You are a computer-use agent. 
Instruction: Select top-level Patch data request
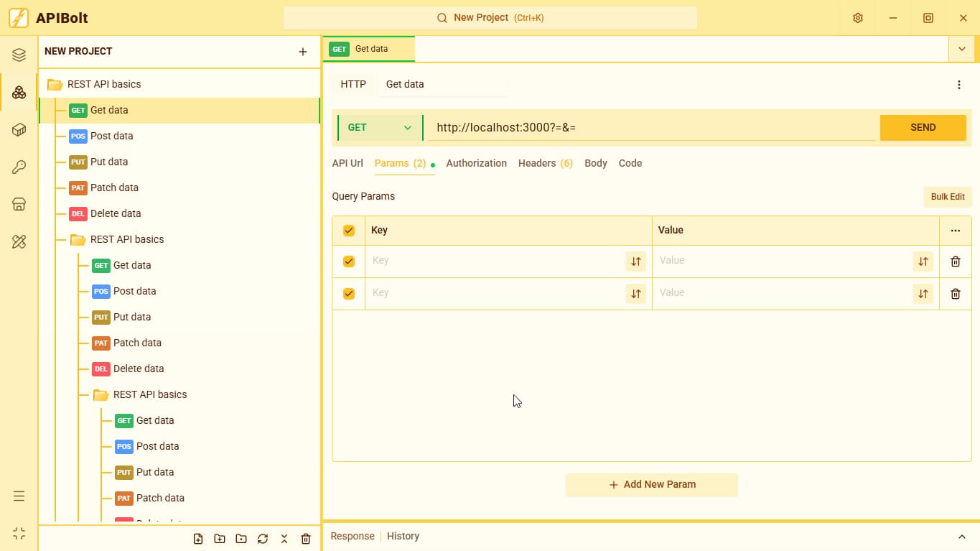tap(179, 187)
